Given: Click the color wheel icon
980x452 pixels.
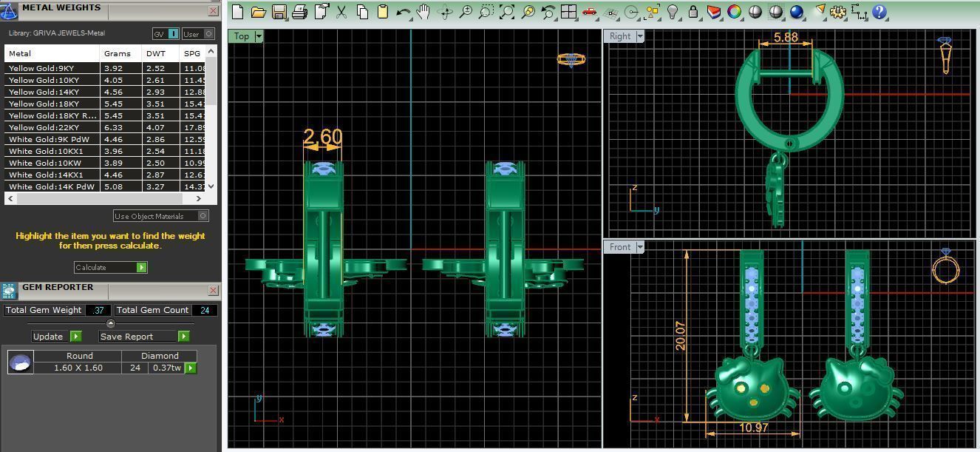Looking at the screenshot, I should click(735, 12).
